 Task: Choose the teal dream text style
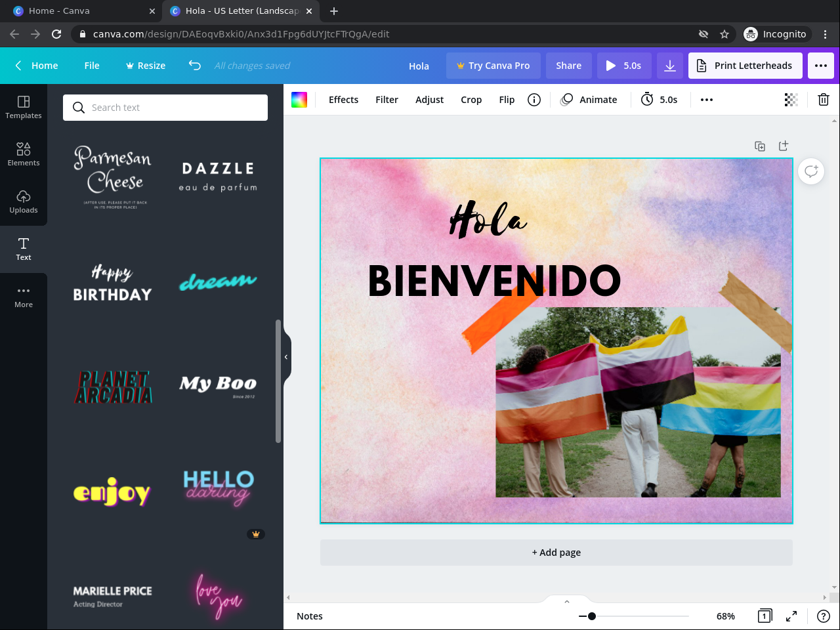218,282
